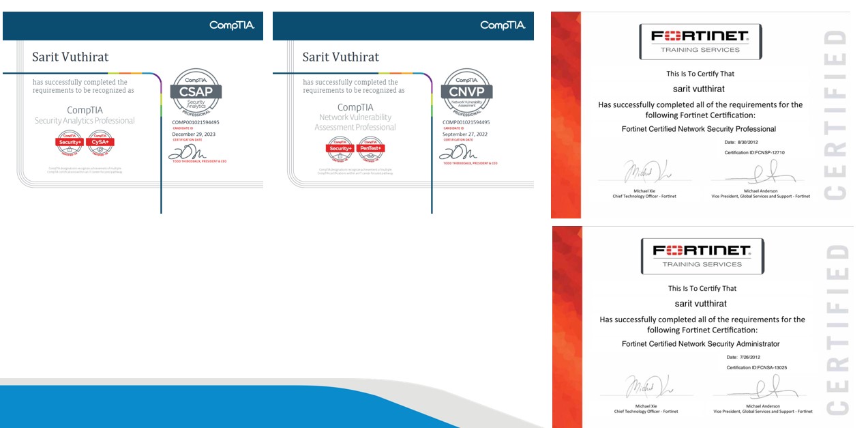This screenshot has width=868, height=428.
Task: Select the CySA+ certification badge
Action: point(100,143)
